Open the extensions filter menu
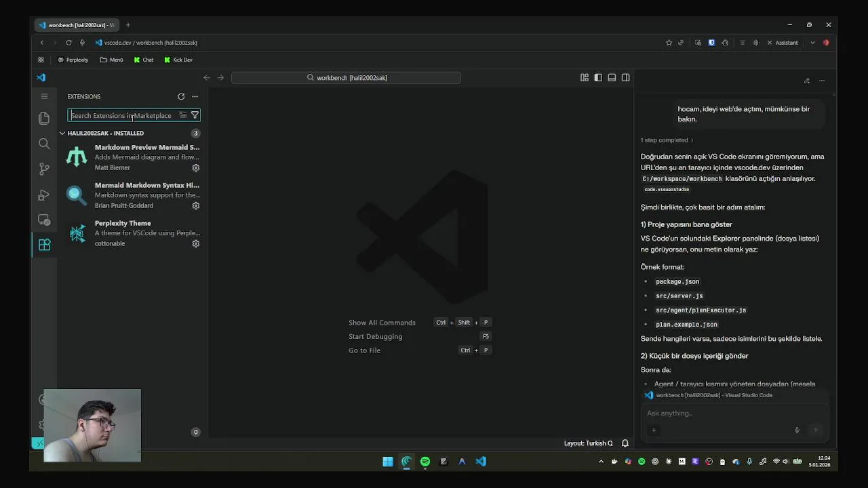The width and height of the screenshot is (868, 488). [195, 115]
